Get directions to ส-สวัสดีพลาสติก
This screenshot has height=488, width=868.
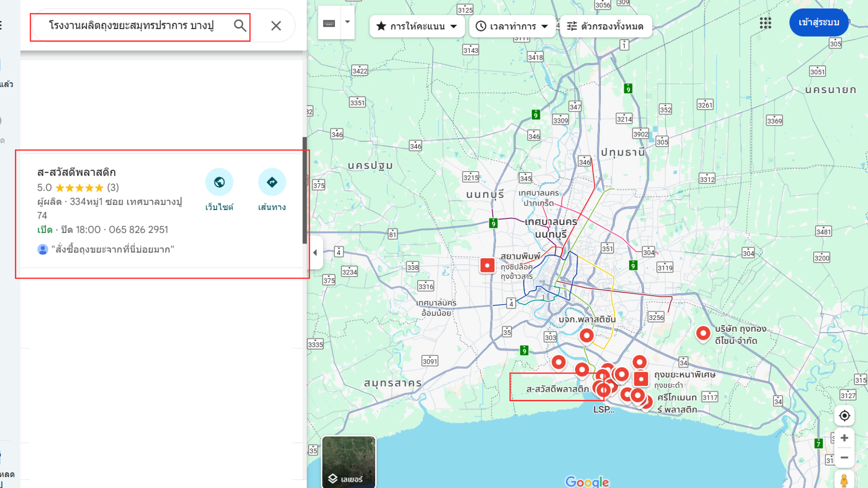tap(272, 182)
